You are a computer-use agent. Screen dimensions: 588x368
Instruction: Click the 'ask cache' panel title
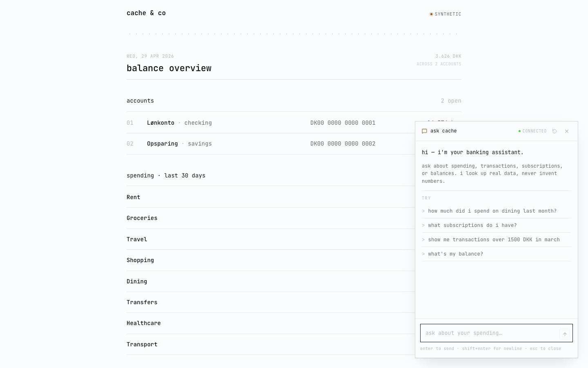(x=443, y=131)
